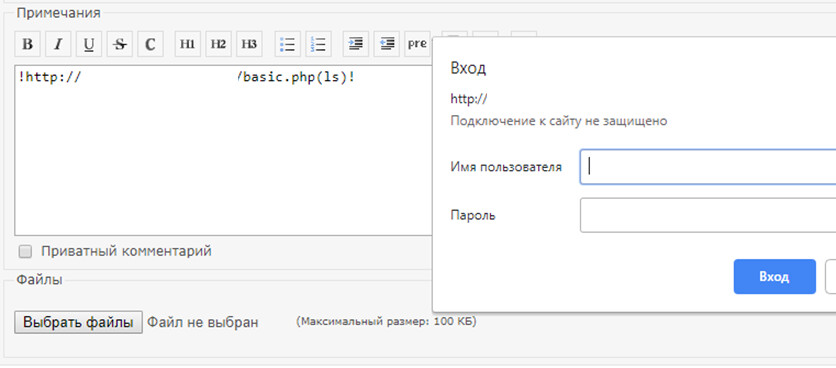Viewport: 836px width, 368px height.
Task: Click the Примечания fieldset legend
Action: pos(58,13)
